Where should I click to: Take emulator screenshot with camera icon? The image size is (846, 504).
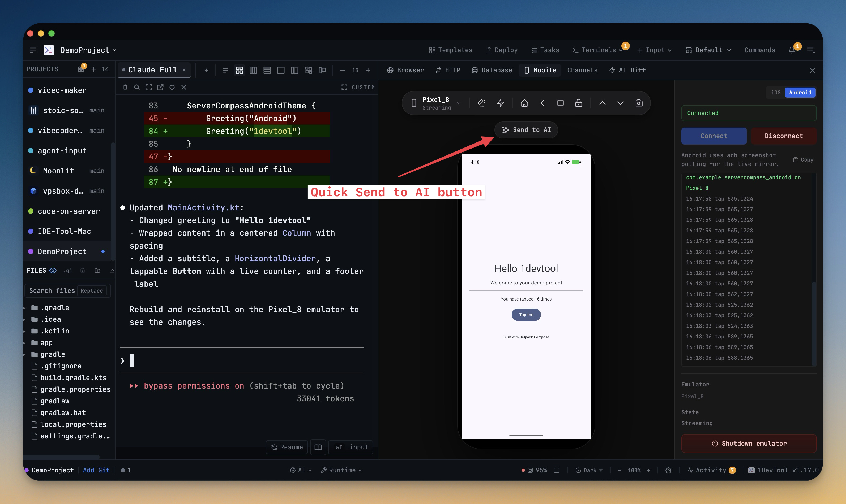tap(638, 103)
